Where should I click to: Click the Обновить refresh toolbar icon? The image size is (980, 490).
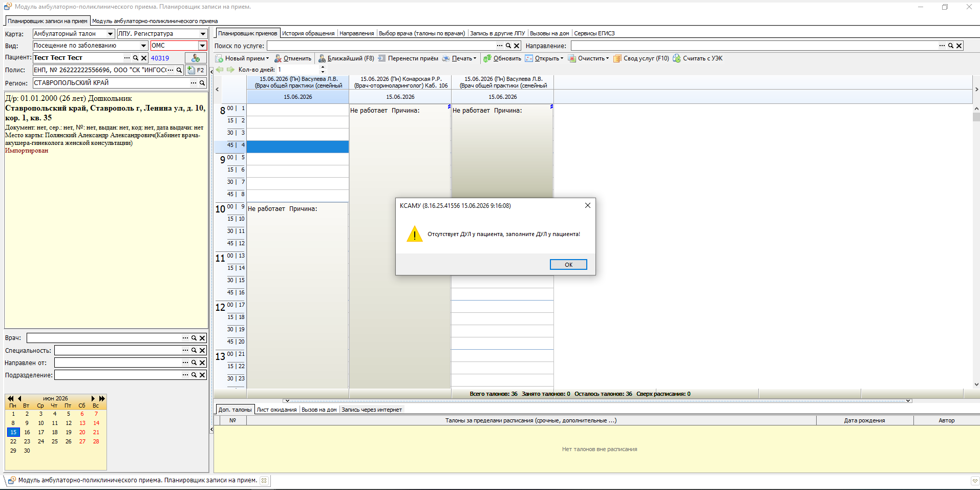coord(487,58)
